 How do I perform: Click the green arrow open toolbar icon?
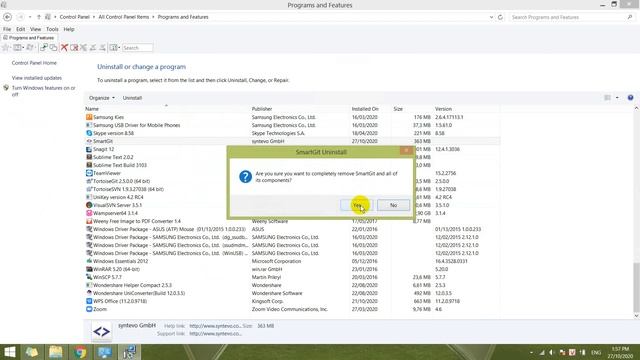tap(44, 48)
